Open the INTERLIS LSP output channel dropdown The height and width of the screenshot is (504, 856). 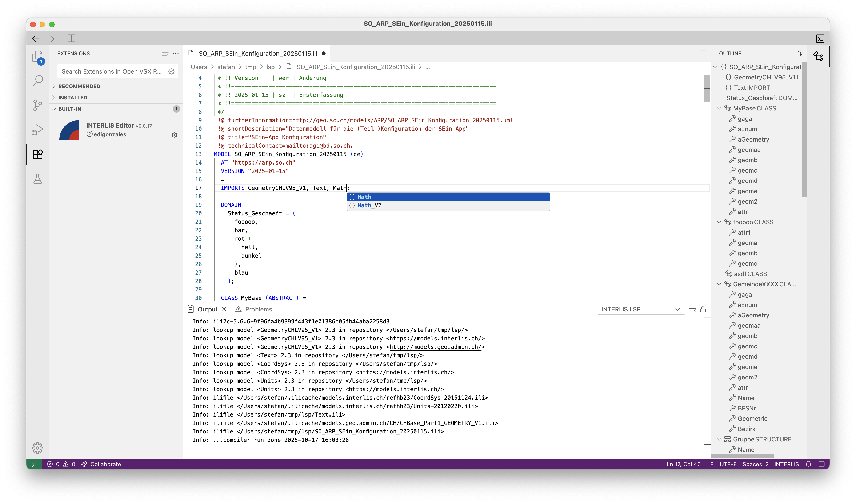pyautogui.click(x=640, y=309)
